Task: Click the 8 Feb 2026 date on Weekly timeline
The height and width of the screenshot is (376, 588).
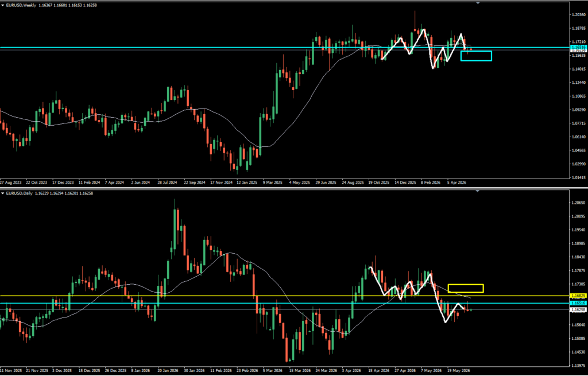Action: [x=431, y=183]
